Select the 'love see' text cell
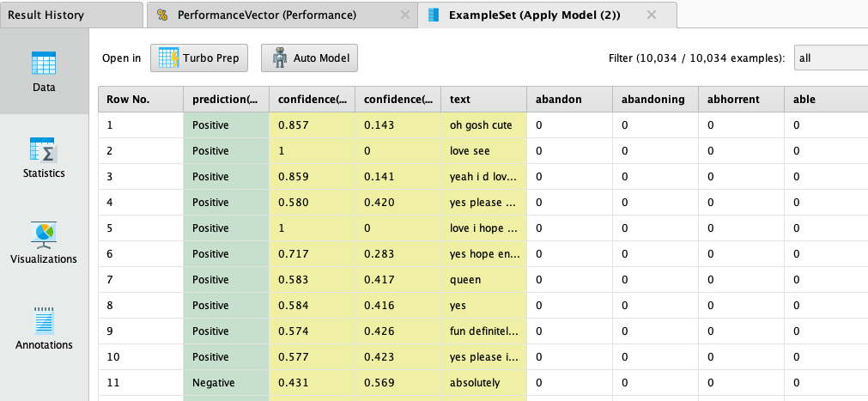 (484, 150)
